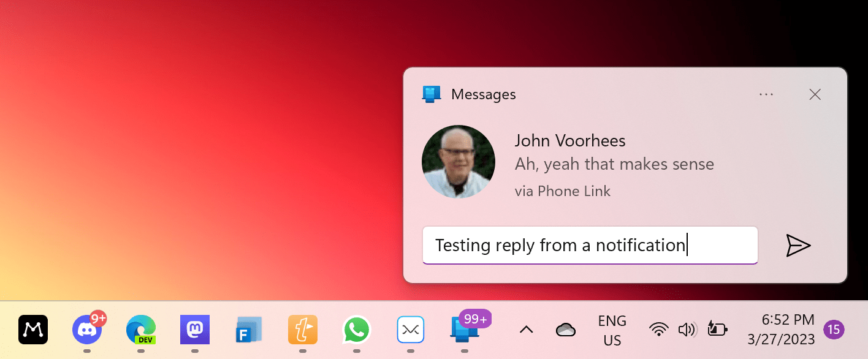Open the black M app in the taskbar
Screen dimensions: 868x359
point(33,330)
